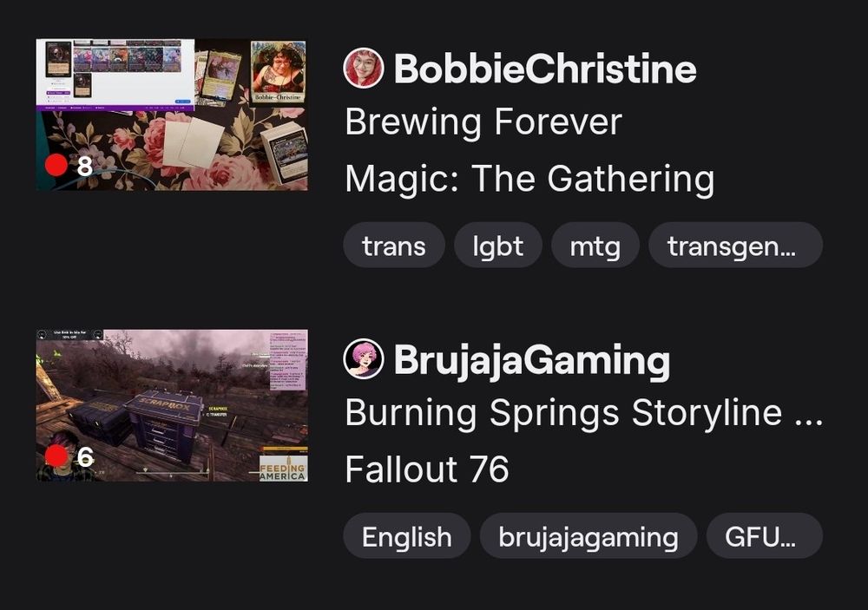Screen dimensions: 868x610
Task: Open the BobbieChristine channel name
Action: (x=545, y=69)
